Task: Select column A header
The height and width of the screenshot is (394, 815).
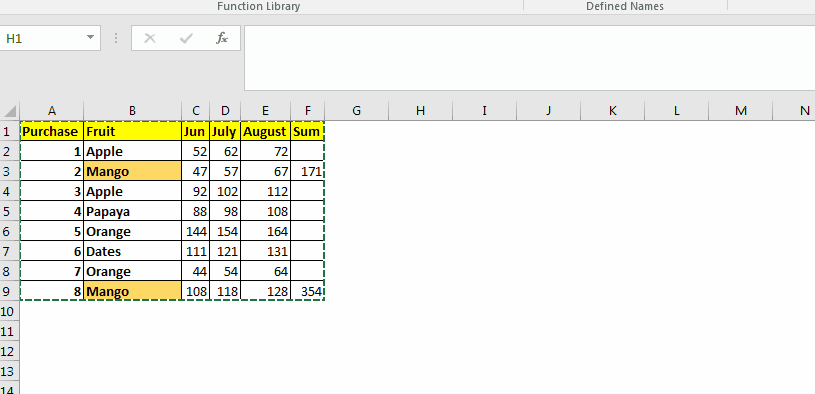Action: click(51, 111)
